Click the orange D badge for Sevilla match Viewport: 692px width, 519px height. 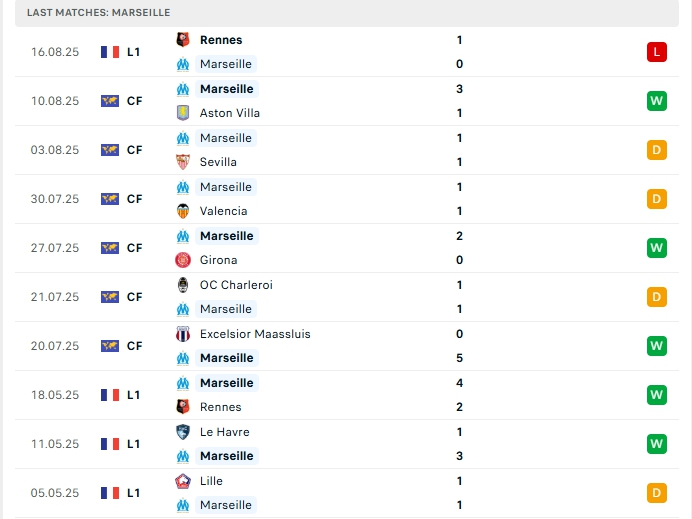pos(657,150)
